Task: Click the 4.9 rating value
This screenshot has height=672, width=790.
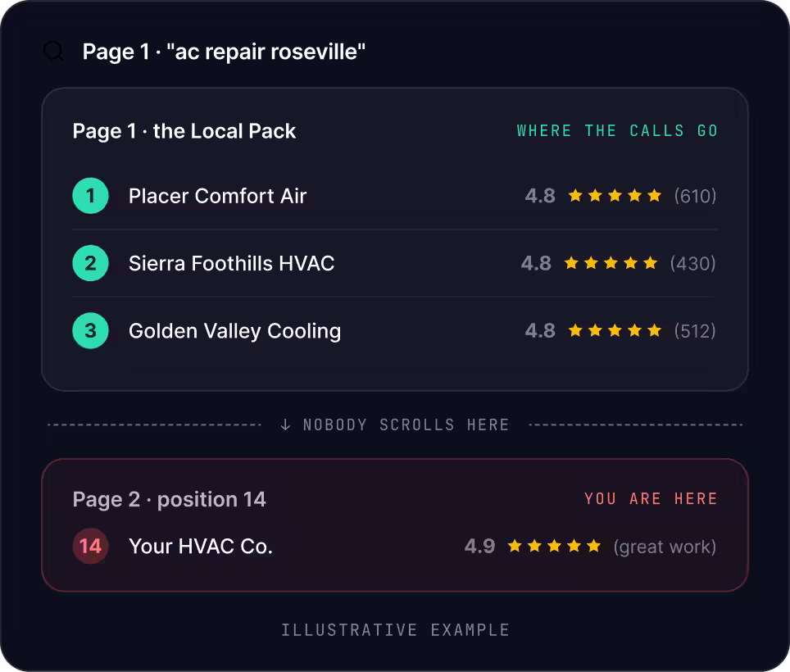Action: tap(479, 546)
